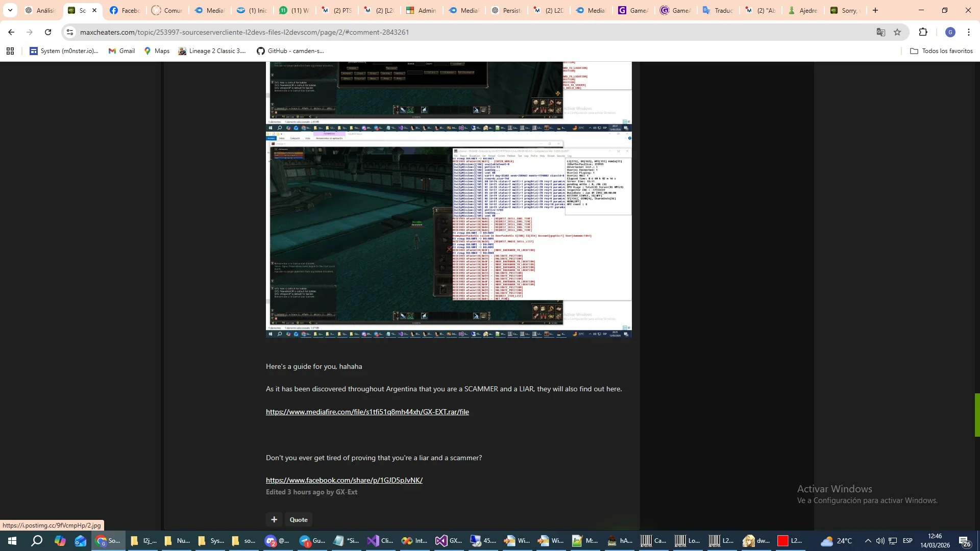Screen dimensions: 980x551
Task: Switch to the (11) WhatsApp tab
Action: [295, 10]
